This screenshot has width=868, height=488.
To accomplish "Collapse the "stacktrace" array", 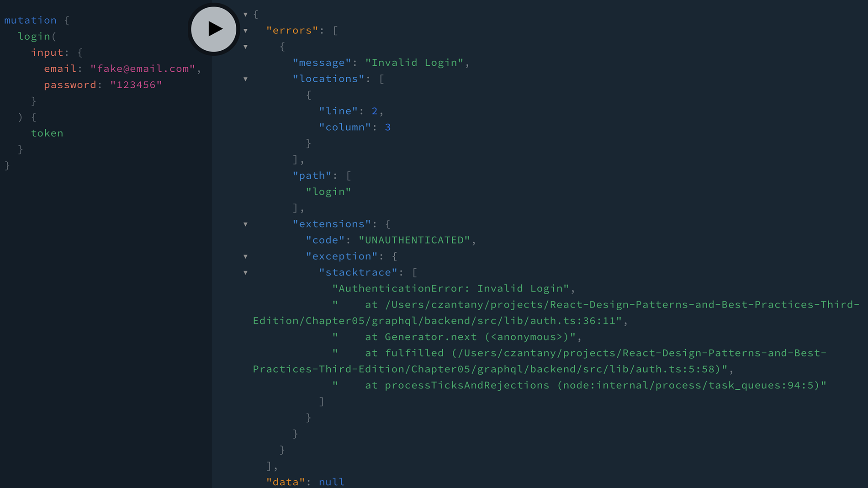I will pos(246,273).
